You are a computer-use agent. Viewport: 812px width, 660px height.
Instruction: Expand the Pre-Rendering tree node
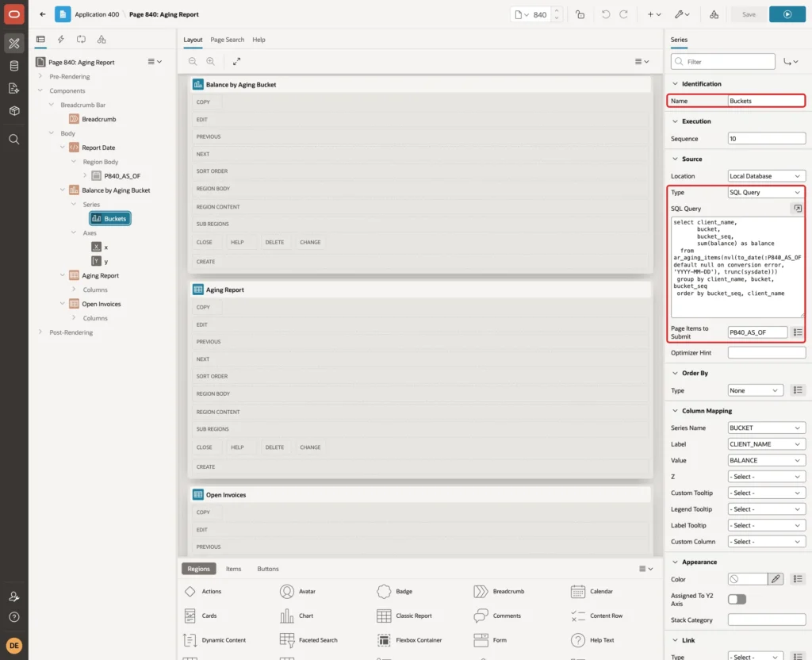40,76
